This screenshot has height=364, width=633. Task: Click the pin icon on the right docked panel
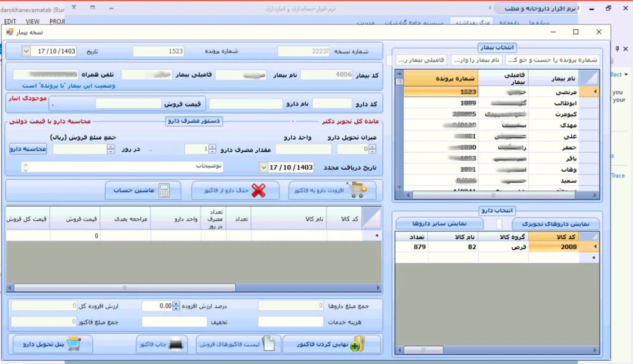(x=616, y=49)
